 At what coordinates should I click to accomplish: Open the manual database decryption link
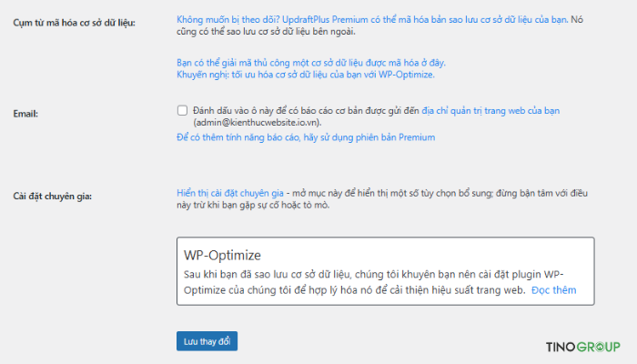[311, 63]
